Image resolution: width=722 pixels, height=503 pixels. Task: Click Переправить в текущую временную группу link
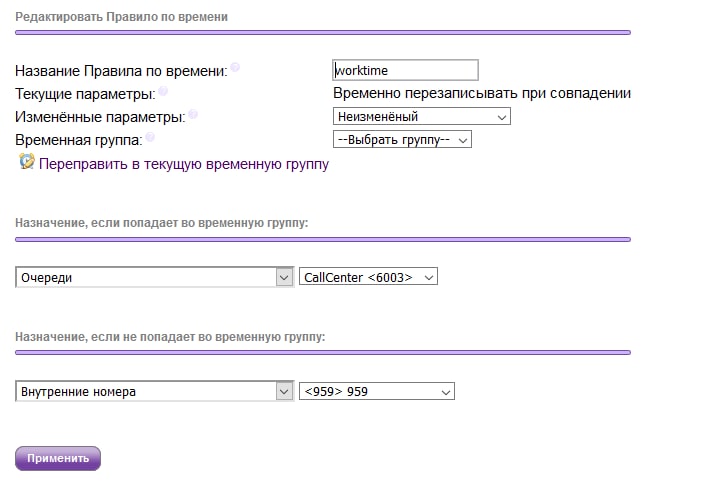pyautogui.click(x=184, y=164)
